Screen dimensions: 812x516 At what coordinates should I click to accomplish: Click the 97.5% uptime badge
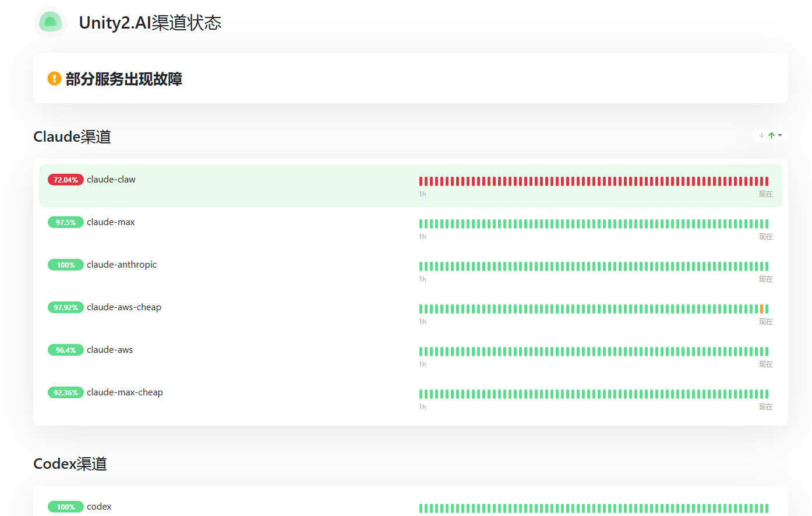(x=66, y=222)
